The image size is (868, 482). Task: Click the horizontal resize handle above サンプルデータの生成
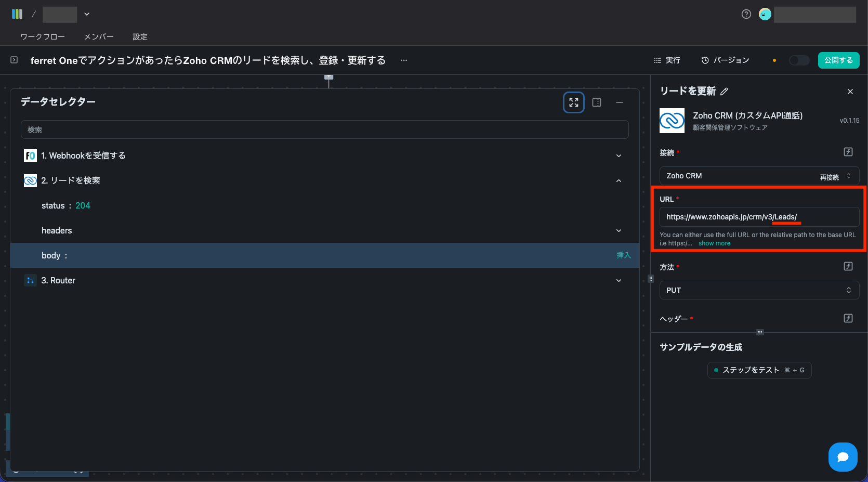760,332
